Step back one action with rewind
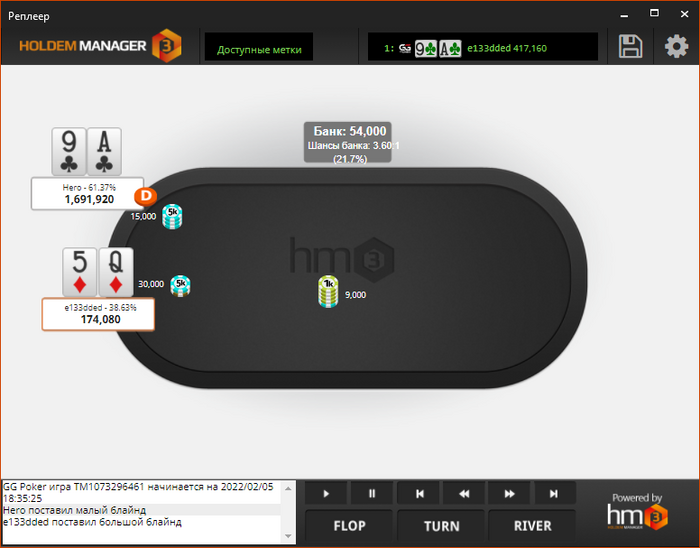The image size is (700, 548). (464, 494)
